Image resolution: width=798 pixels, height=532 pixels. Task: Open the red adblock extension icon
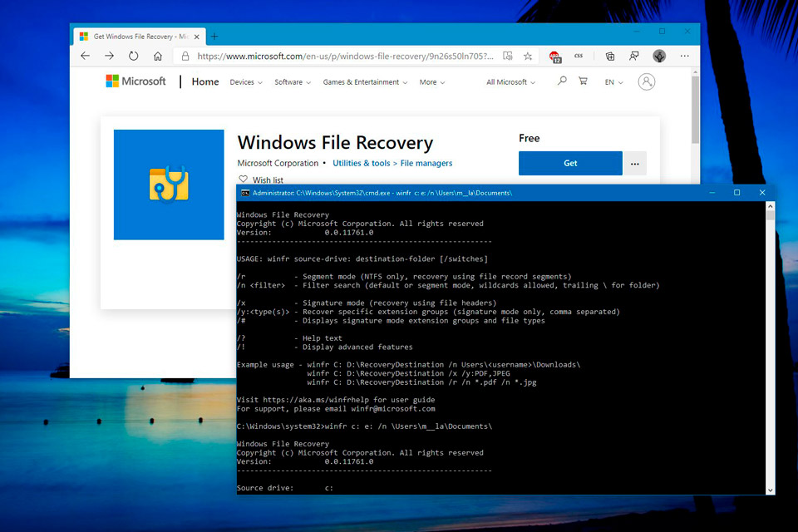[554, 57]
